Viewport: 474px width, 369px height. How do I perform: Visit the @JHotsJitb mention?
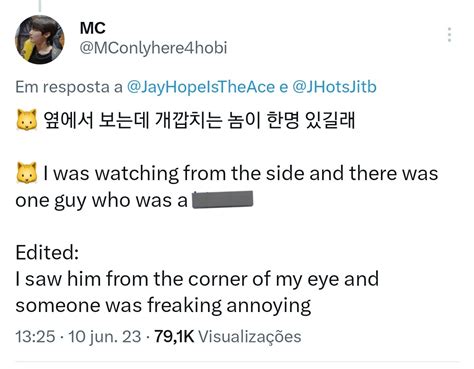pyautogui.click(x=334, y=87)
